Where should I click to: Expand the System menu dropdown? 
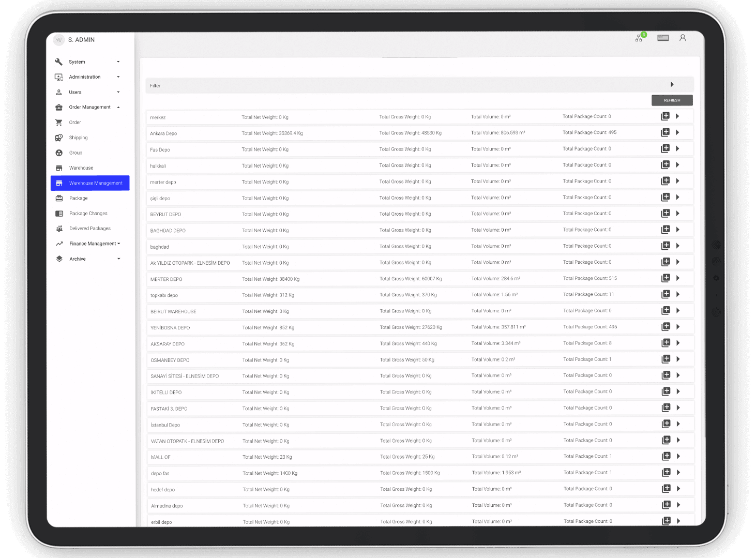[118, 62]
